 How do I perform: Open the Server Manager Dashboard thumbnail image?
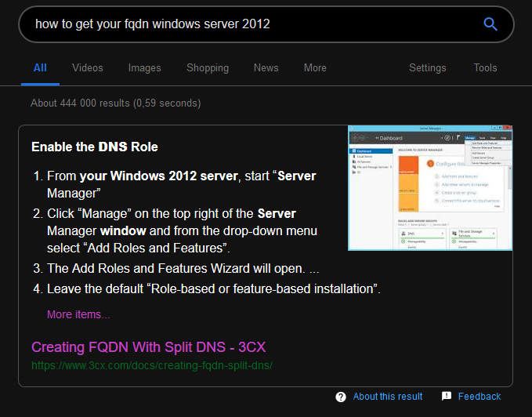pos(430,188)
